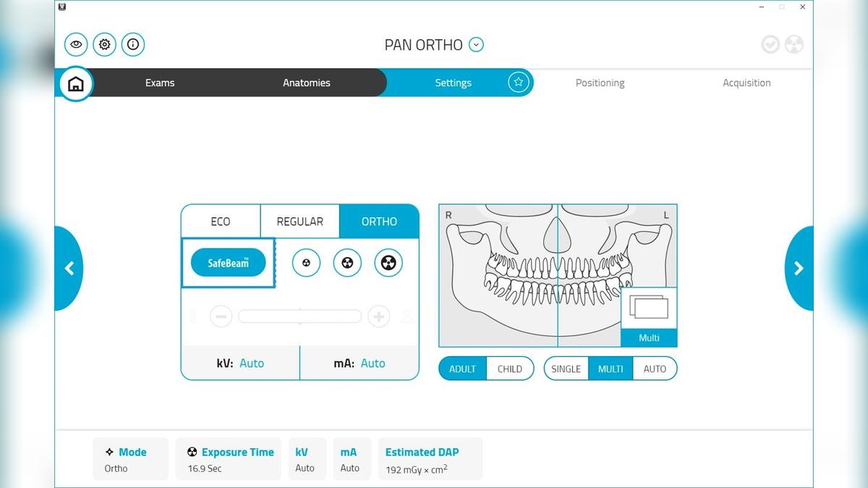
Task: Click the patient size slider track
Action: click(299, 316)
